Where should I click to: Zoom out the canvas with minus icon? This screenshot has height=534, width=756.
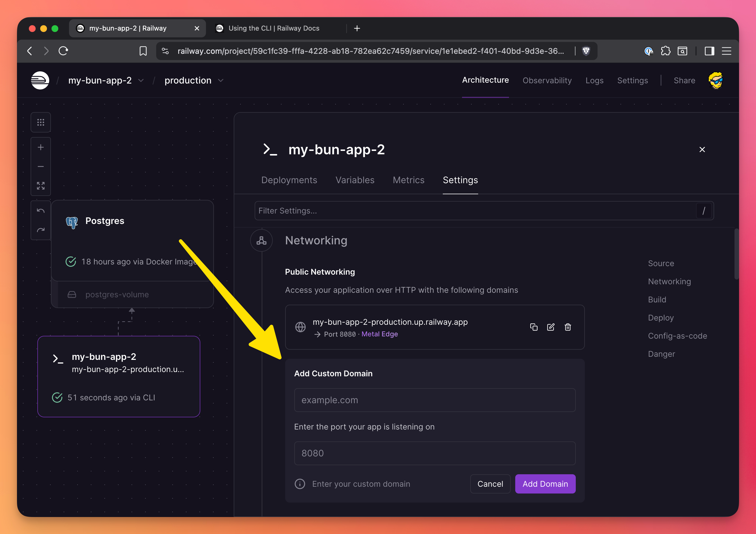point(40,167)
